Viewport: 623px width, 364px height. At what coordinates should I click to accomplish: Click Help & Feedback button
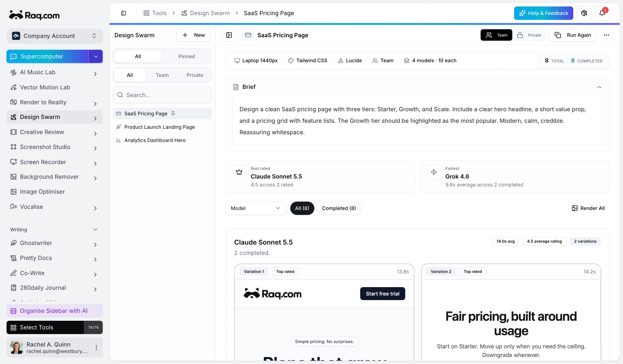[x=543, y=13]
